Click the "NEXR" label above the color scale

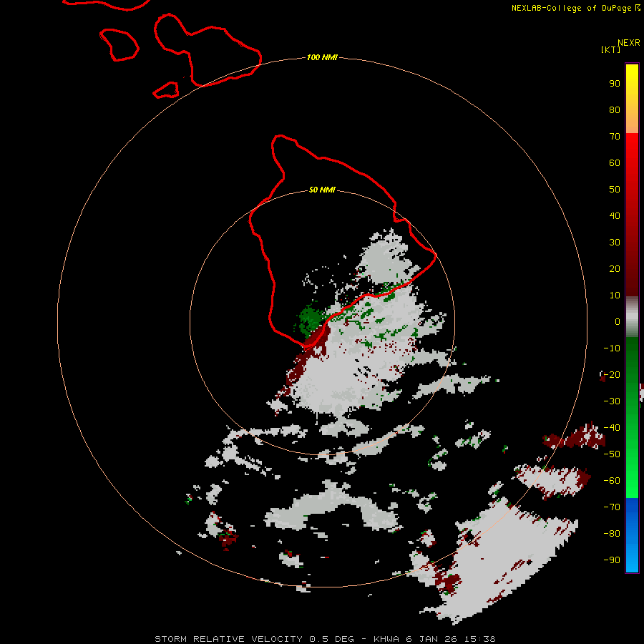628,43
